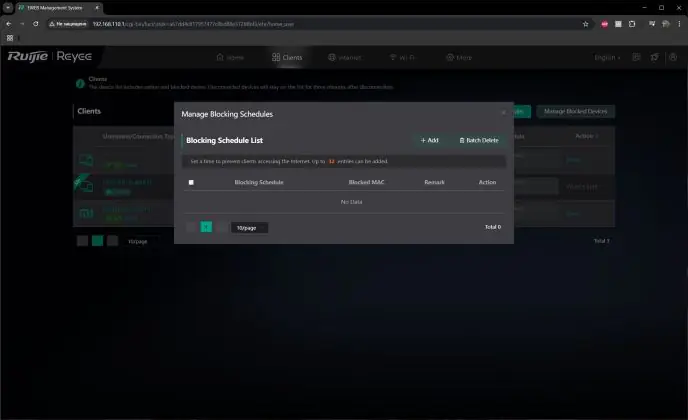Click the green info icon beside Clients description
This screenshot has width=688, height=420.
[80, 83]
